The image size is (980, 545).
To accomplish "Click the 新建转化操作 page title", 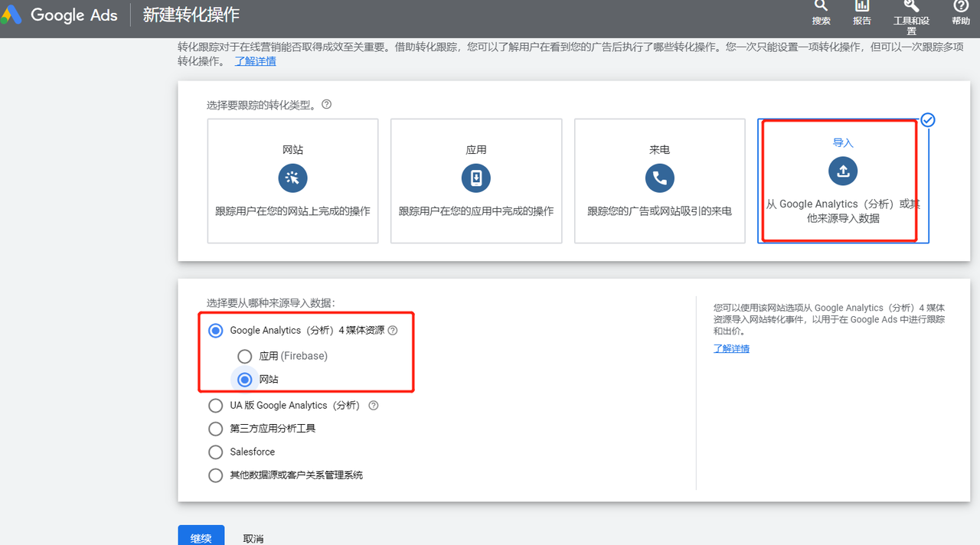I will tap(191, 15).
